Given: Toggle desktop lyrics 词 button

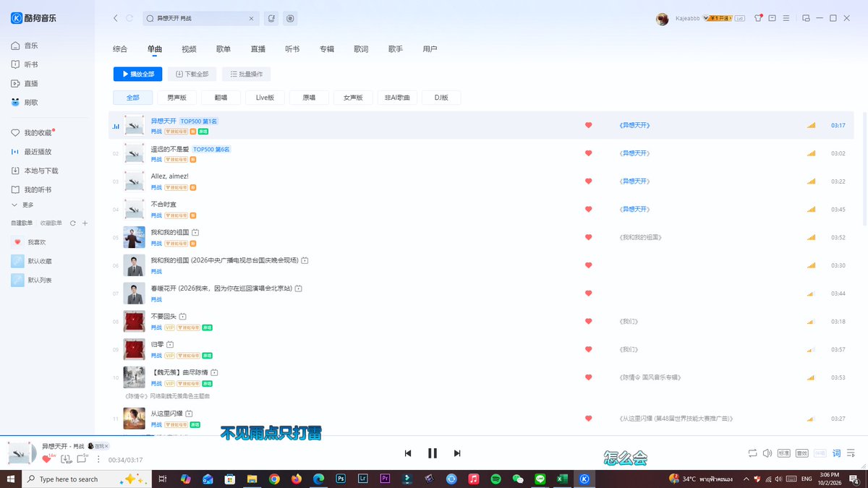Looking at the screenshot, I should (837, 453).
